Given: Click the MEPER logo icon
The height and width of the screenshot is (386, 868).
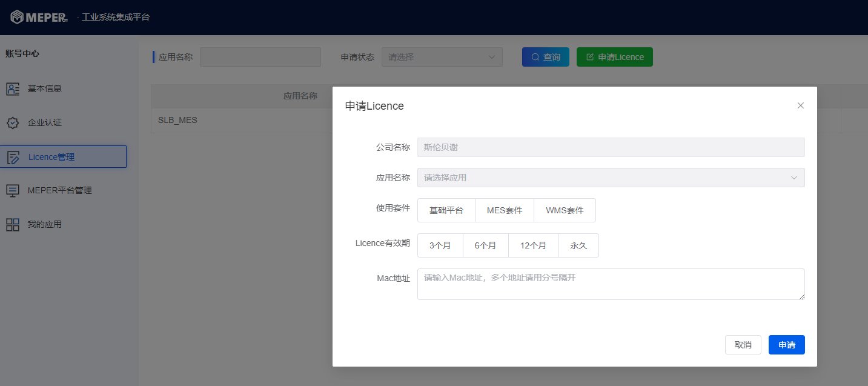Looking at the screenshot, I should point(18,17).
